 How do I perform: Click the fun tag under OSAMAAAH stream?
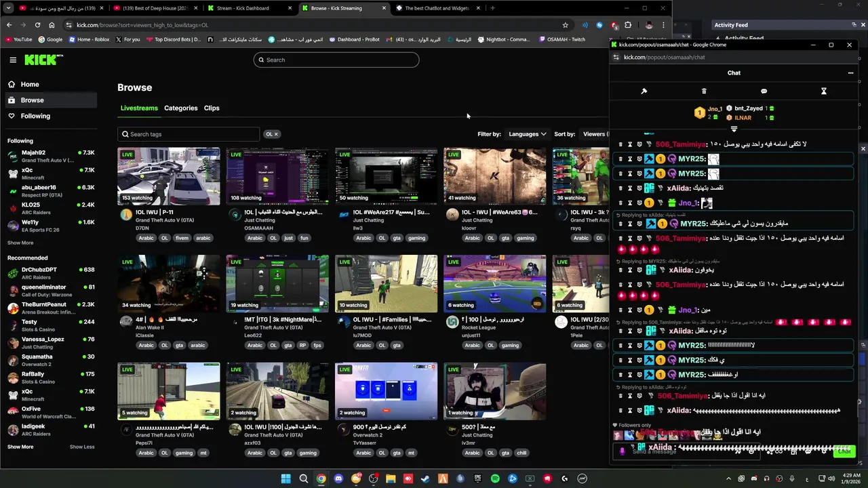[x=304, y=238]
